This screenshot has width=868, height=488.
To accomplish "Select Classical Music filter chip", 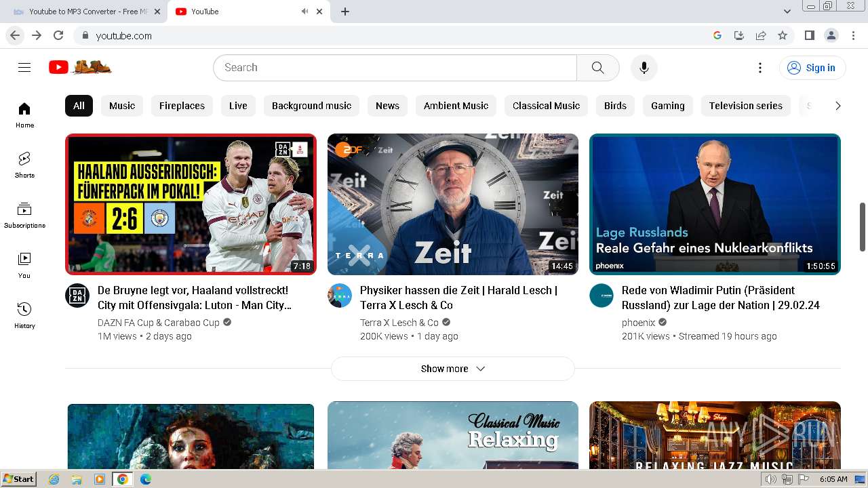I will click(546, 106).
